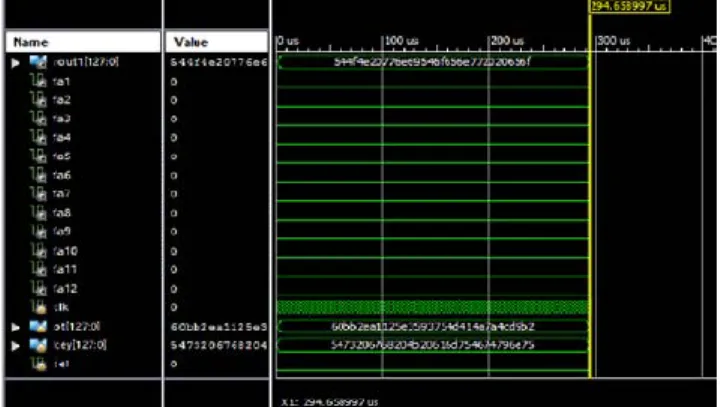Click the rout1 value starting 544f4e20776e6

[218, 63]
